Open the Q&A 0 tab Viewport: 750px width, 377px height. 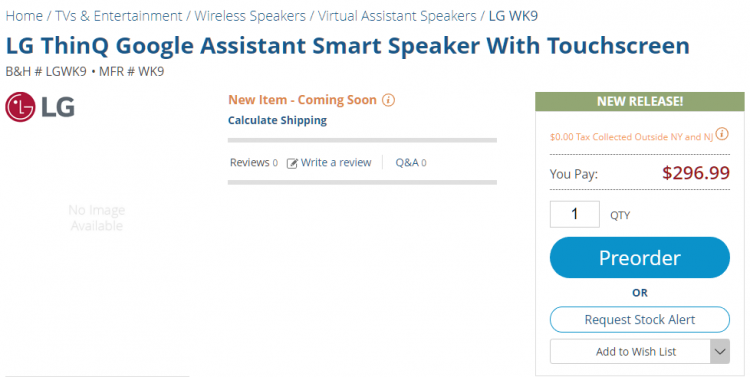tap(411, 163)
